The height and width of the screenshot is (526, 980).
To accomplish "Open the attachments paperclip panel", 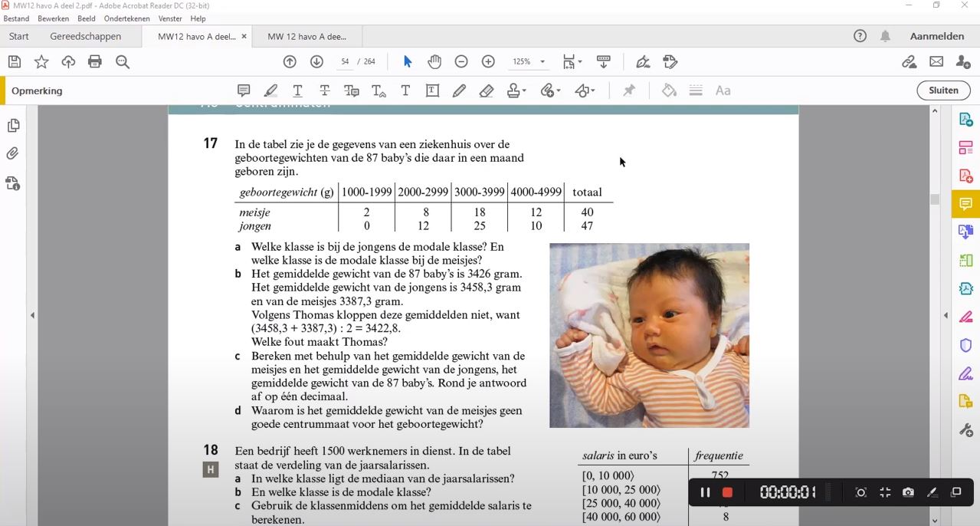I will point(13,154).
